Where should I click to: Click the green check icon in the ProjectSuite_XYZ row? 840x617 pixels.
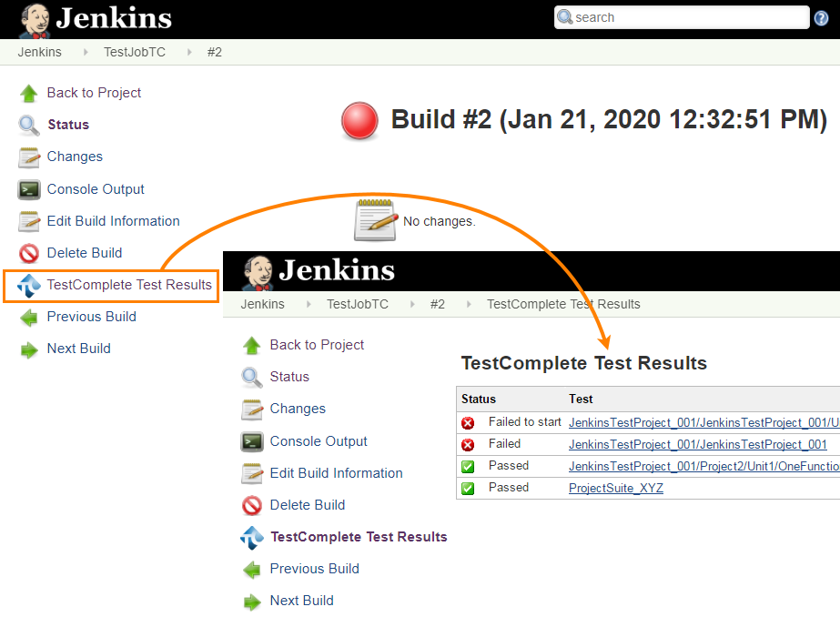coord(468,489)
